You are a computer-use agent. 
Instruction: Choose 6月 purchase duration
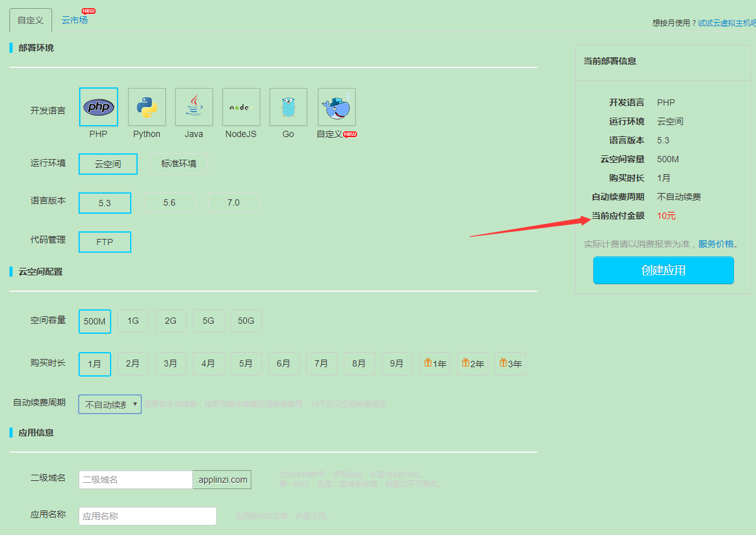pos(284,363)
